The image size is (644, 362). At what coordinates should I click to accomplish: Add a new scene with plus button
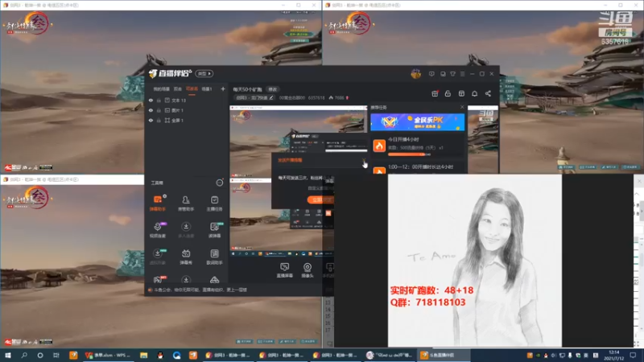click(223, 89)
